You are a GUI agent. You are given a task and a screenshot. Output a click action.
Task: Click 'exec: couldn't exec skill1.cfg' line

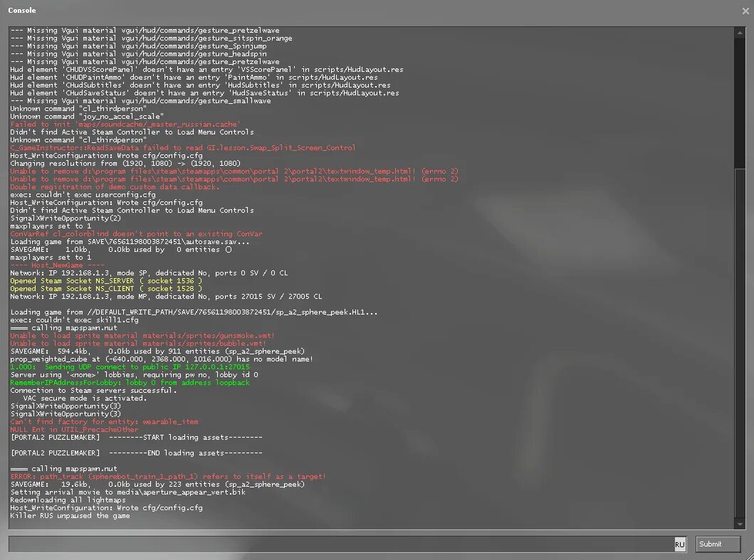point(75,319)
